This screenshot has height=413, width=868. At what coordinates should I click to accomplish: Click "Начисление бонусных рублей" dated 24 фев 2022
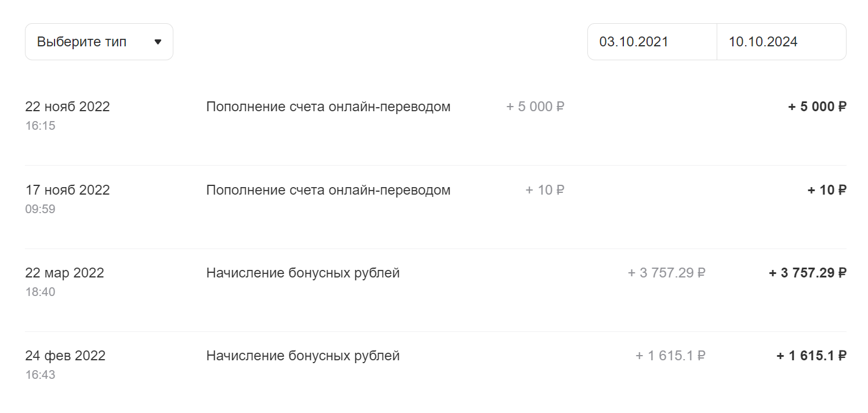click(303, 355)
